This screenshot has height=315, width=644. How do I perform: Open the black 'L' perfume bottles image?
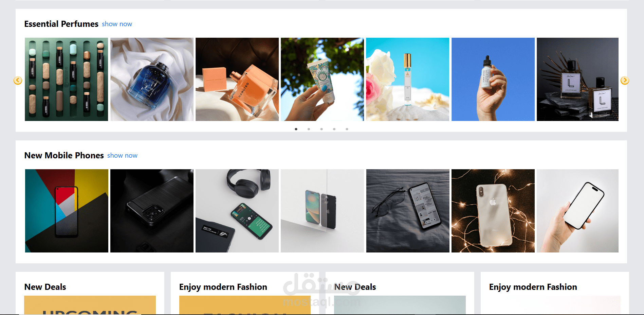point(577,79)
